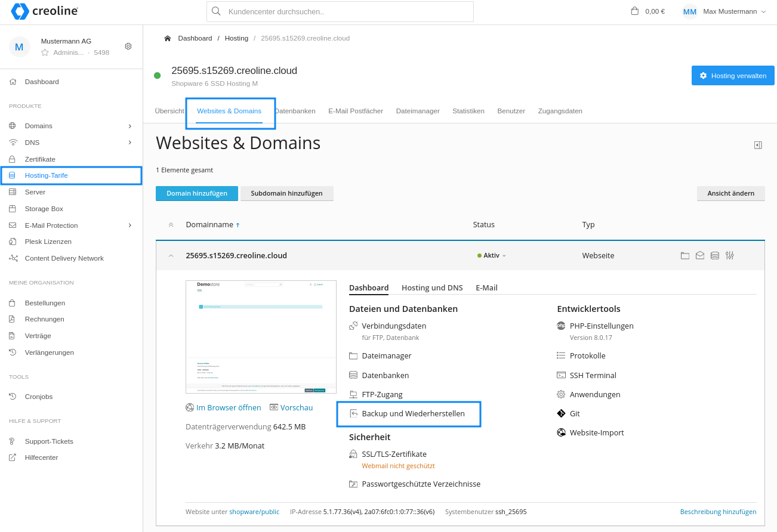Click the Hosting breadcrumb link
Viewport: 777px width, 532px height.
tap(236, 38)
